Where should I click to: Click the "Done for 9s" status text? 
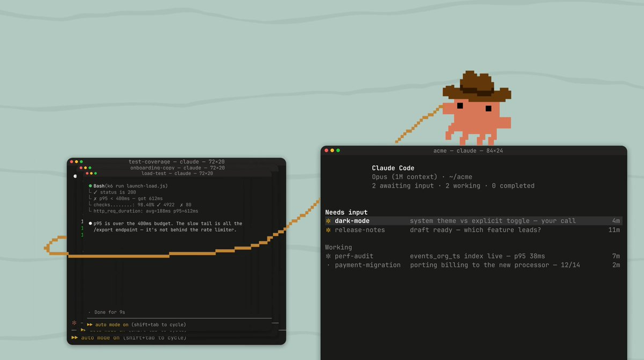click(x=110, y=312)
